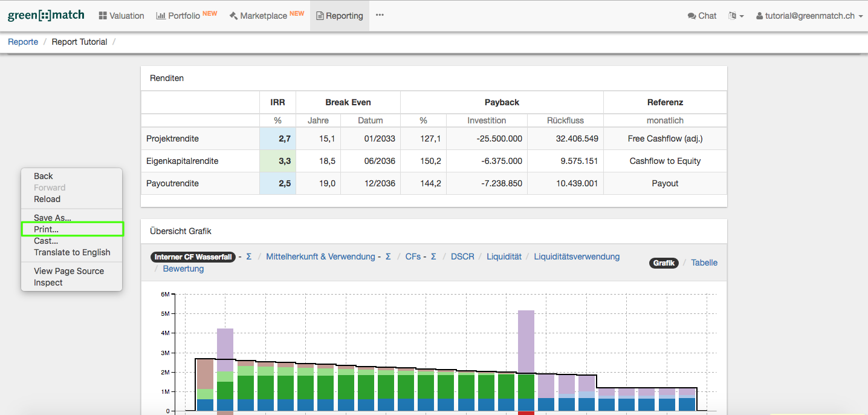Image resolution: width=868 pixels, height=415 pixels.
Task: Open the language selector dropdown
Action: tap(736, 16)
